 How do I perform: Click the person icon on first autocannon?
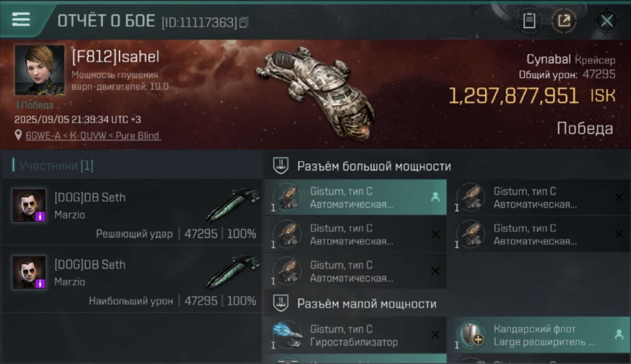tap(435, 198)
